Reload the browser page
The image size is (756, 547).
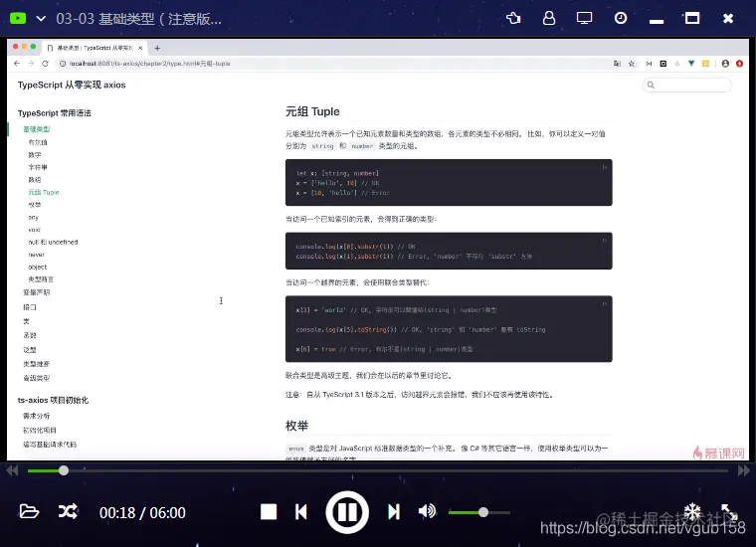click(x=45, y=63)
